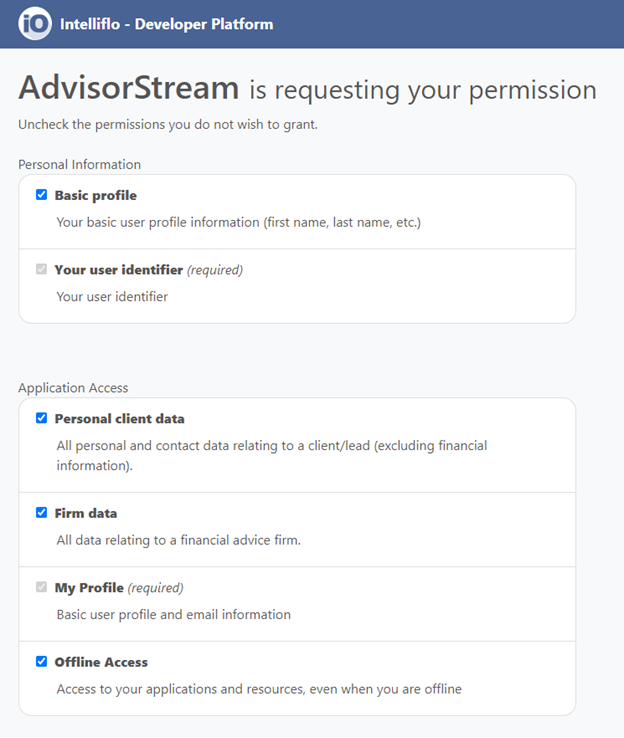Select the Basic profile label
The height and width of the screenshot is (738, 624).
point(96,195)
